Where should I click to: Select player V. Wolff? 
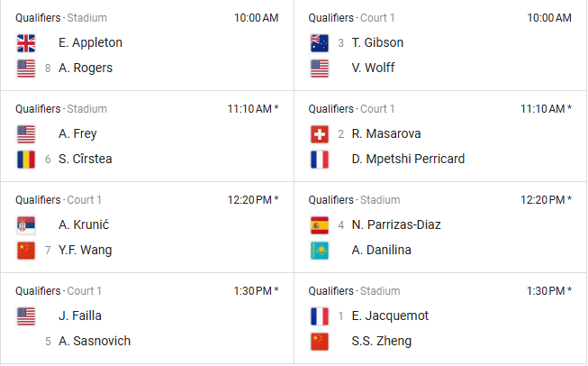(373, 68)
